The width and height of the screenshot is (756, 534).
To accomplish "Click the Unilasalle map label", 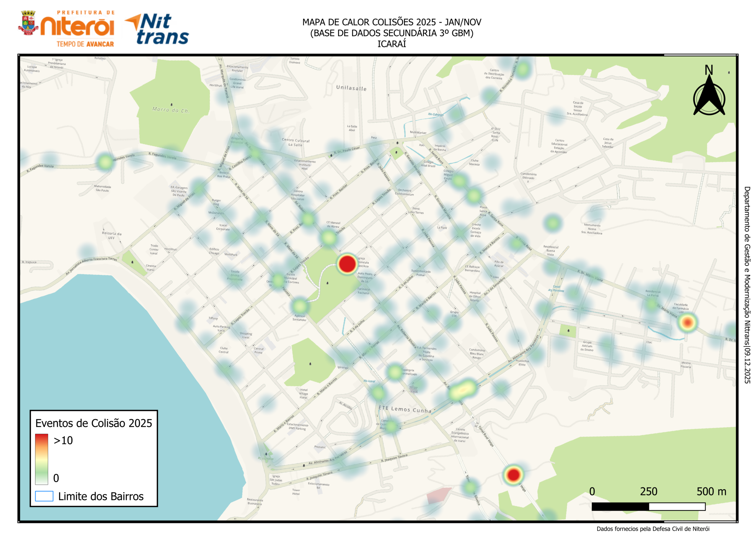I will click(351, 88).
